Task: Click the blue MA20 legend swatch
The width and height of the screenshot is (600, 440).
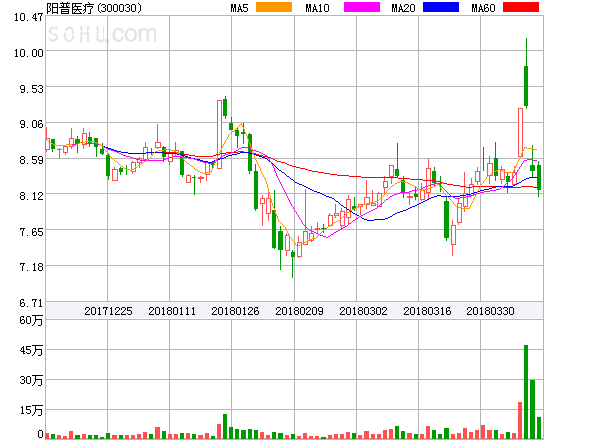Action: point(441,7)
